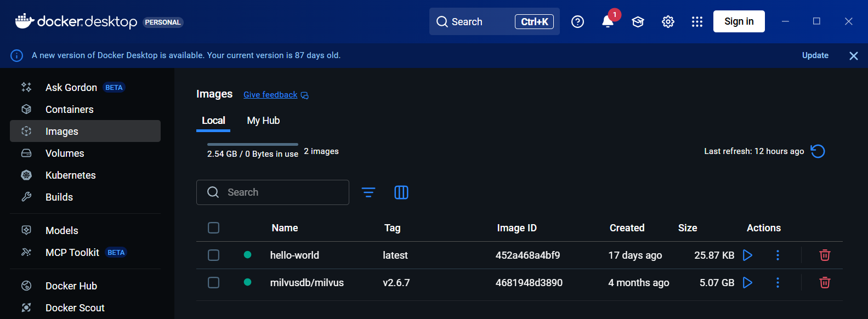
Task: Sort by the Created column header
Action: click(x=627, y=228)
